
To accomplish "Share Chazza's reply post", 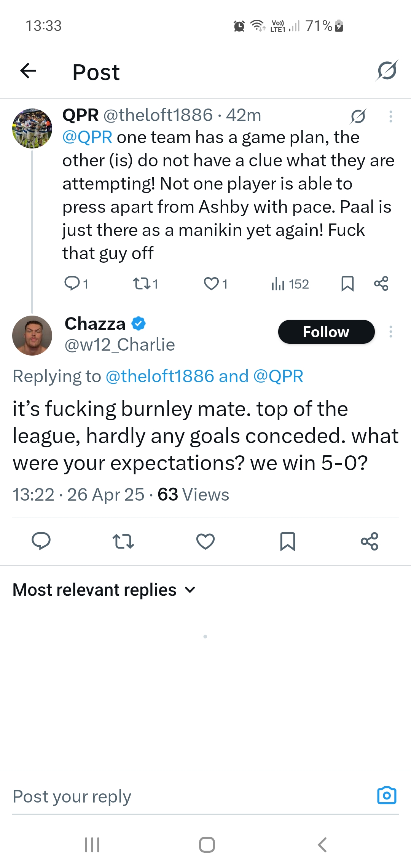I will click(370, 541).
